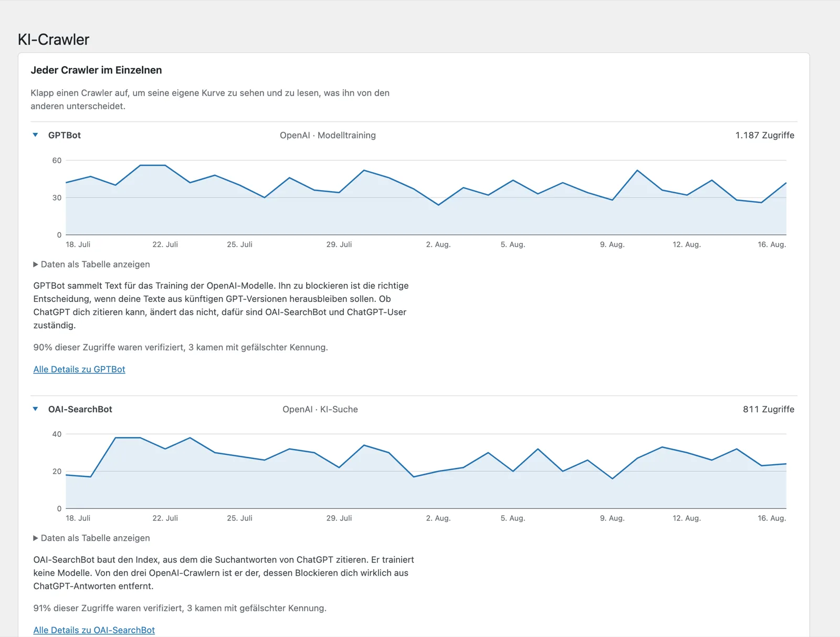Click the '9. Aug.' label on OAI-SearchBot chart
The image size is (840, 637).
[x=612, y=518]
